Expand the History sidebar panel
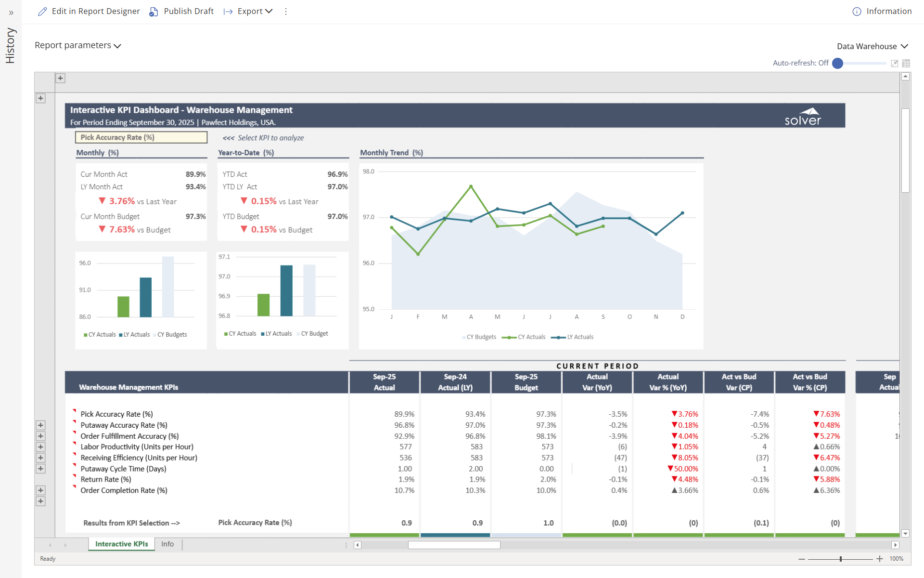Viewport: 924px width, 578px height. (11, 13)
